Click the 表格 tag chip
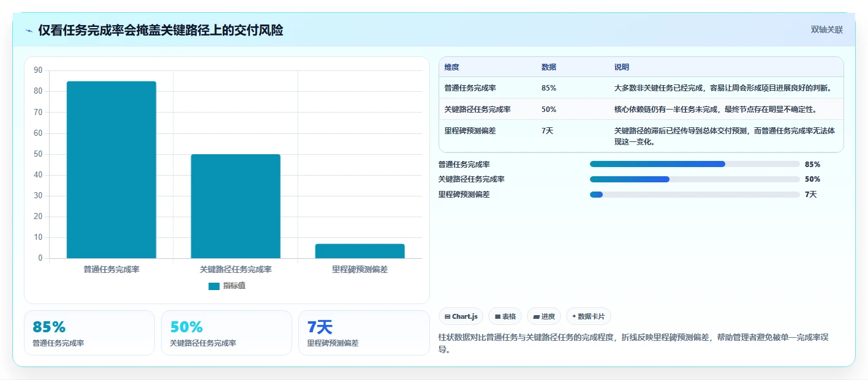This screenshot has height=380, width=868. (505, 316)
